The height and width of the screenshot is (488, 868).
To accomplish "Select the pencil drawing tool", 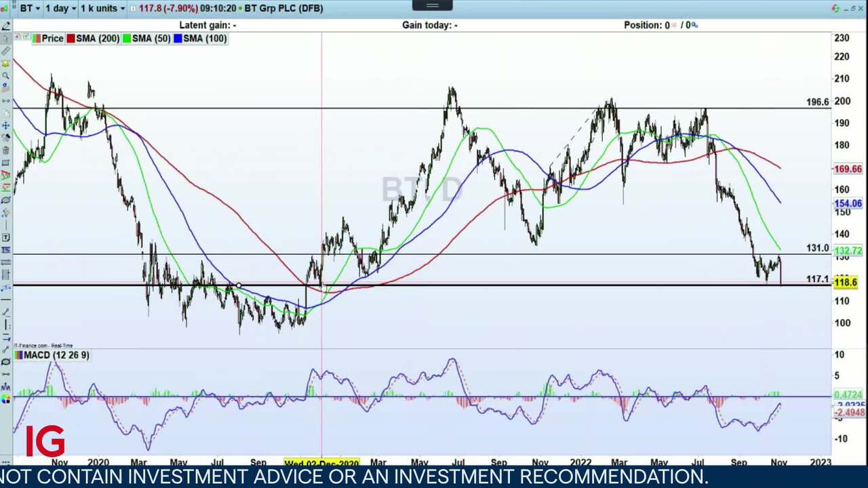I will point(5,25).
